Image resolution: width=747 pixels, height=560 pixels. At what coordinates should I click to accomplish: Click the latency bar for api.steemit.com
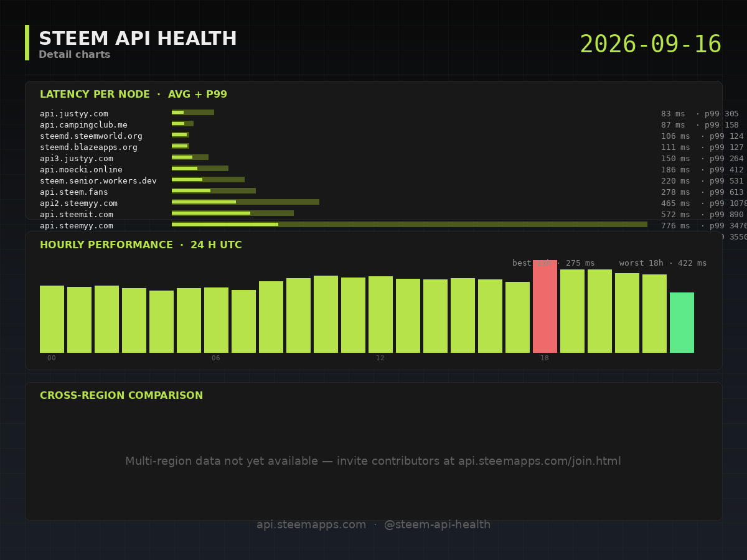click(x=233, y=213)
